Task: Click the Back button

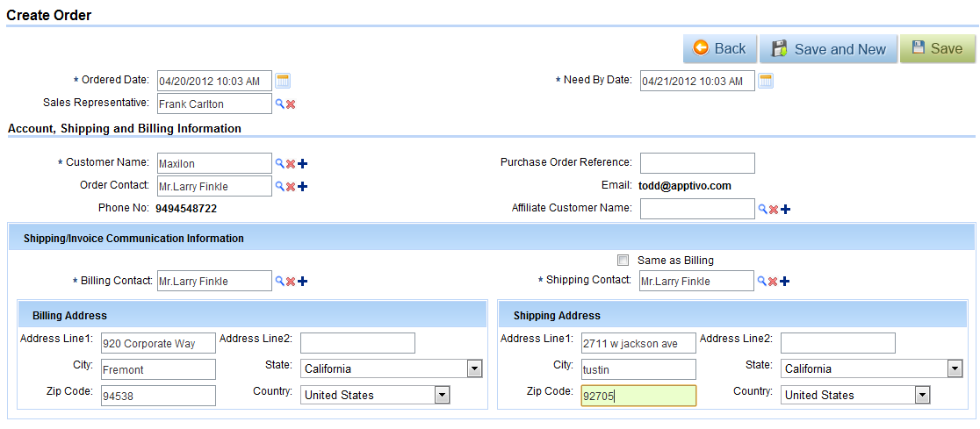Action: click(719, 49)
